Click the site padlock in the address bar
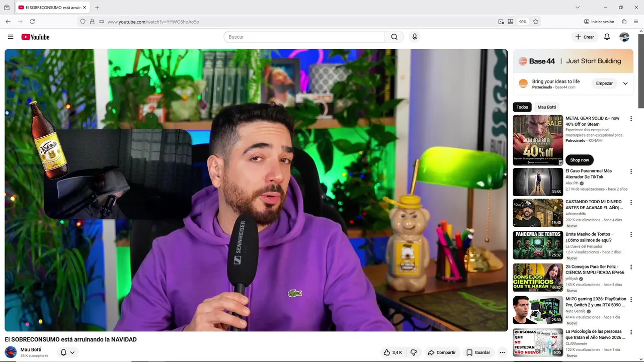The width and height of the screenshot is (644, 362). click(92, 22)
